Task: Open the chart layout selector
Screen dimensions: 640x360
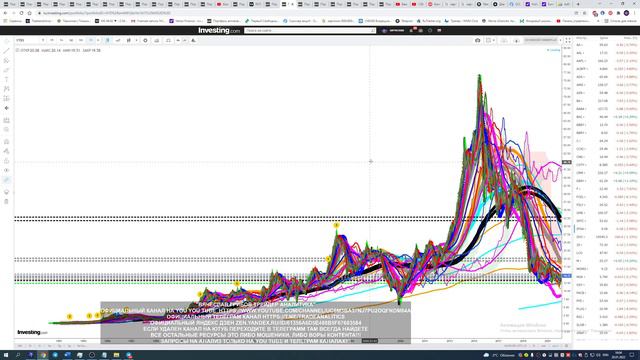Action: point(488,40)
